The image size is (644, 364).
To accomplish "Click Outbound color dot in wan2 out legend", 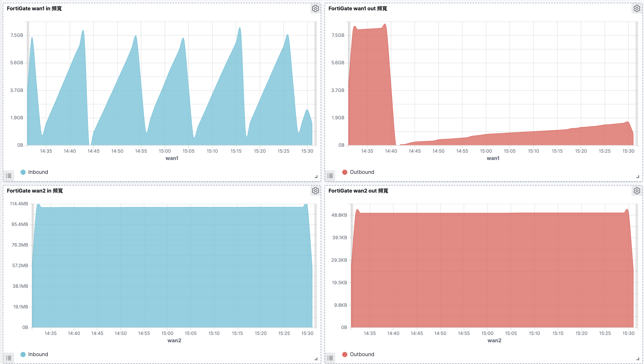I will [x=345, y=354].
